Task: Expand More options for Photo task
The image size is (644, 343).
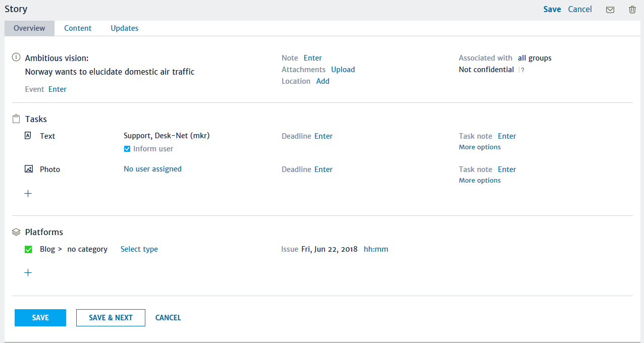Action: pos(479,181)
